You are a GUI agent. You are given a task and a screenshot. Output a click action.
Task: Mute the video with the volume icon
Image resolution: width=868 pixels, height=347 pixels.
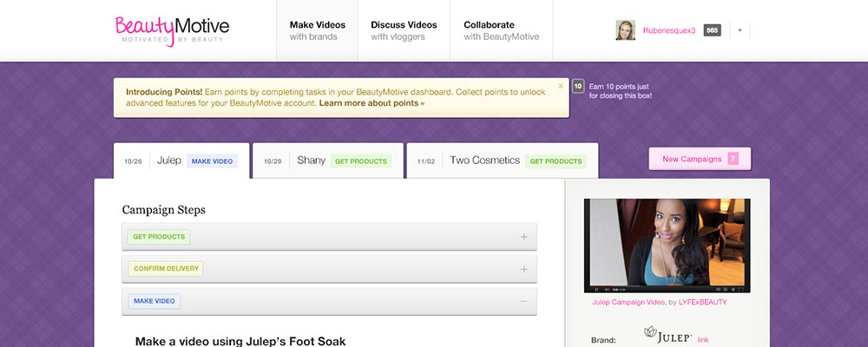607,290
